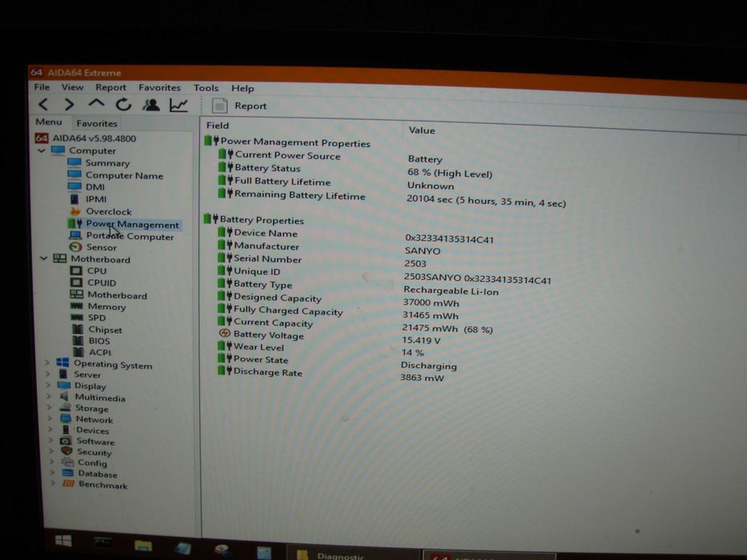Expand the Multimedia node
Viewport: 747px width, 560px height.
pos(49,396)
